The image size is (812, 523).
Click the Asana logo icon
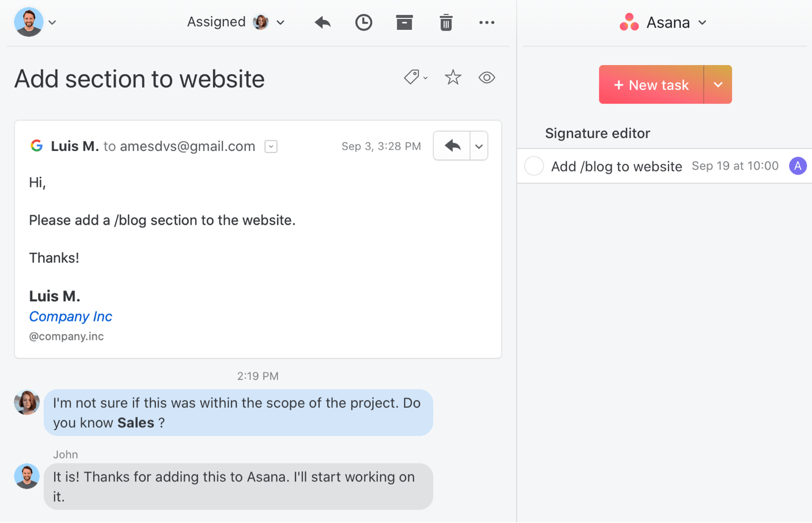[629, 22]
